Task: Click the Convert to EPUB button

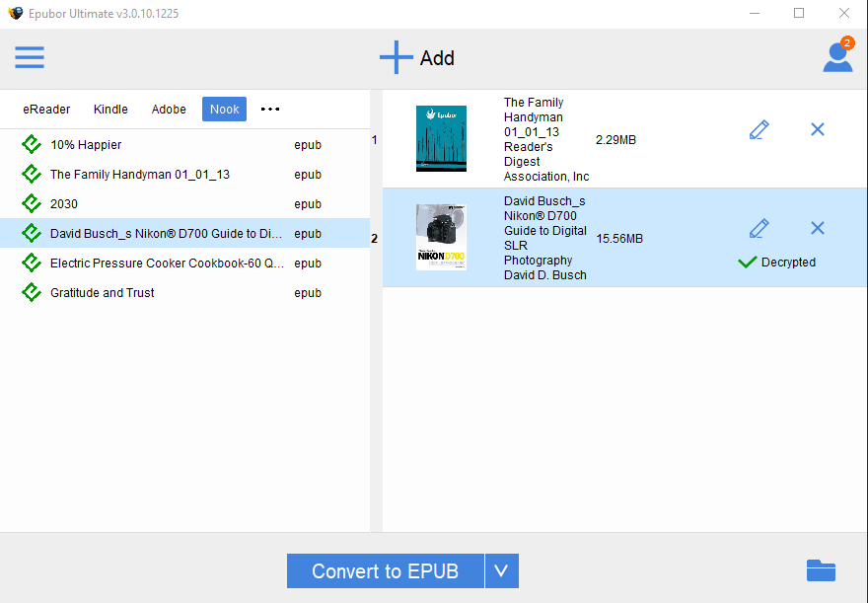Action: point(385,570)
